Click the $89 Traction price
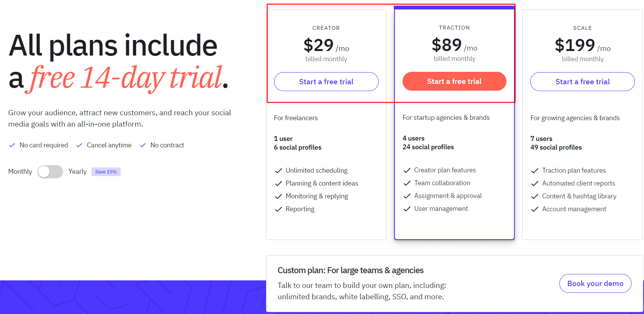Viewport: 644px width, 314px height. pyautogui.click(x=447, y=45)
